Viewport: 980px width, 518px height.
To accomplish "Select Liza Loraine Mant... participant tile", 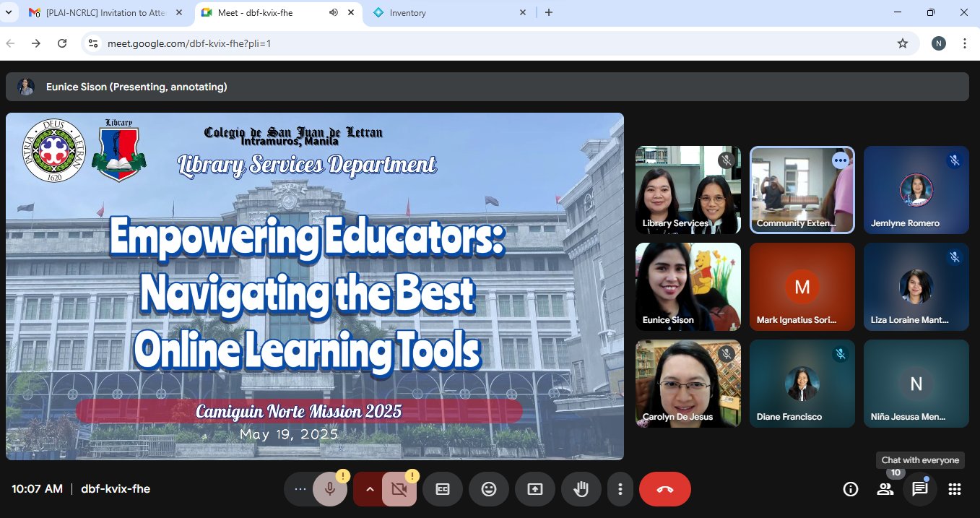I will (x=916, y=287).
